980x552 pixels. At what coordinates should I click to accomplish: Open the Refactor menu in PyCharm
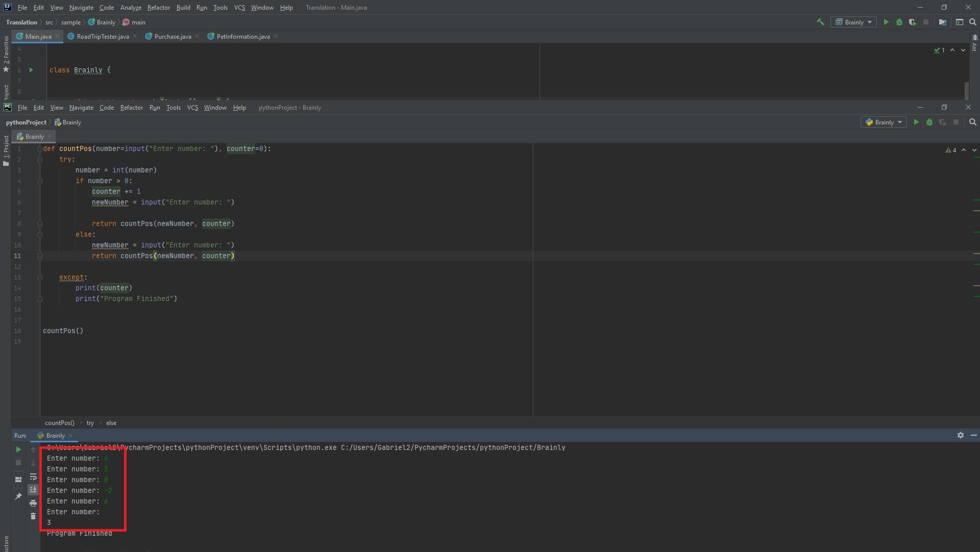(x=131, y=108)
